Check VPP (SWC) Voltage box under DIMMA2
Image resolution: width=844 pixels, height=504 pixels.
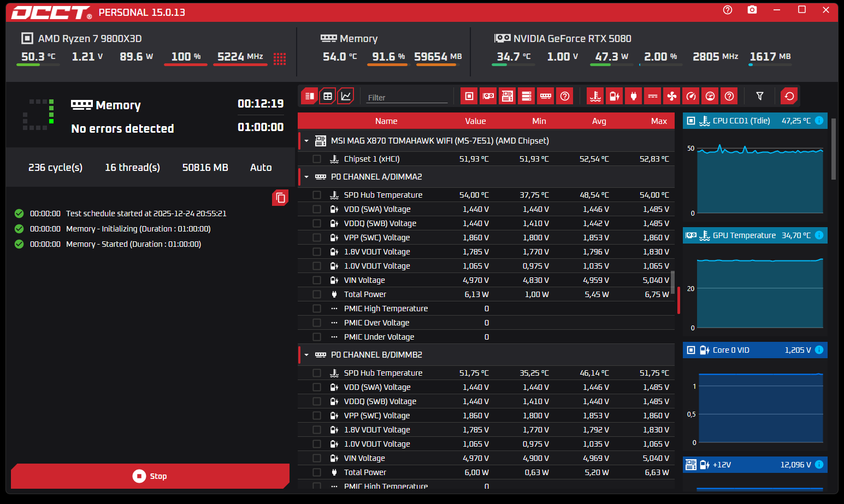point(317,238)
